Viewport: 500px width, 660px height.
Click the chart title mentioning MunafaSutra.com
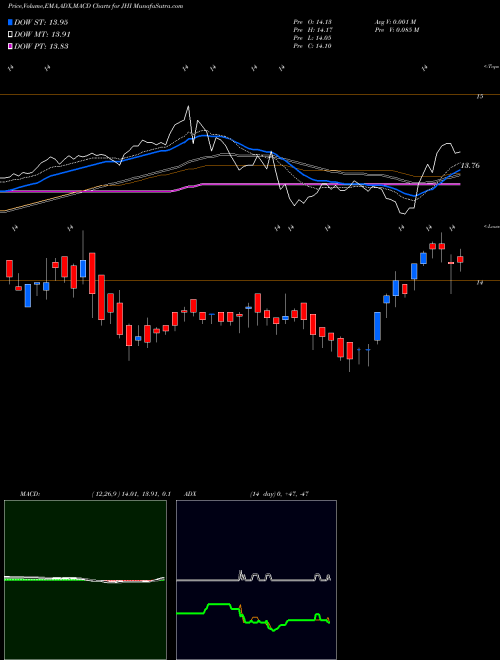96,7
